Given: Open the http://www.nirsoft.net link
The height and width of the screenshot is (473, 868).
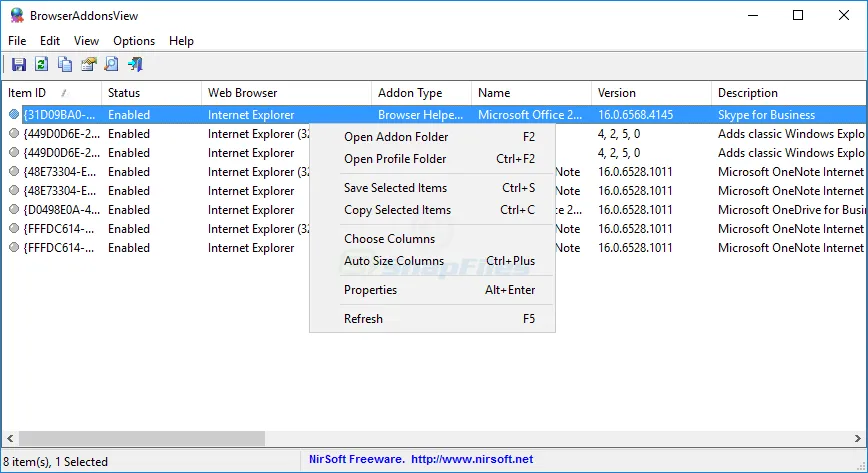Looking at the screenshot, I should tap(472, 459).
